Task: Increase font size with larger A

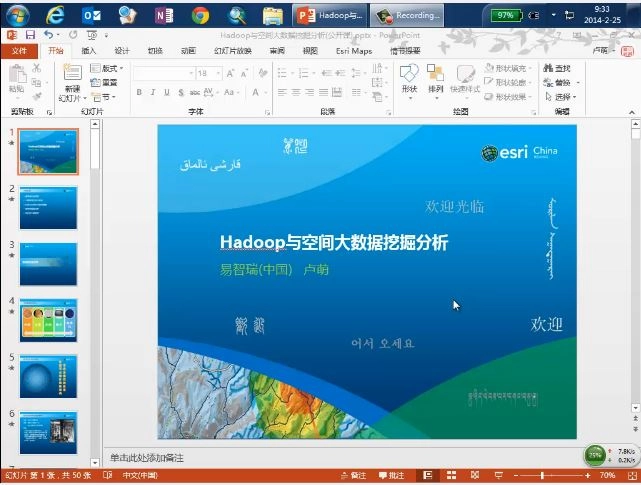Action: (230, 74)
